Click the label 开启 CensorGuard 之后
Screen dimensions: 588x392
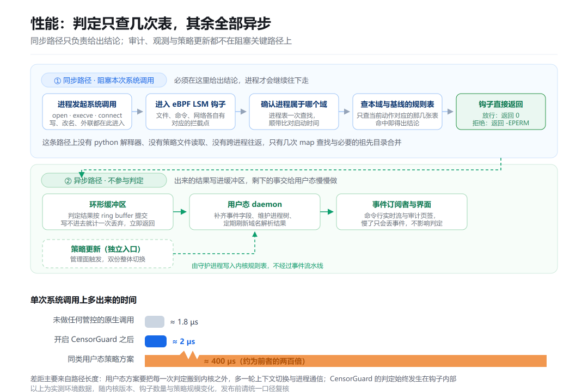tap(94, 340)
